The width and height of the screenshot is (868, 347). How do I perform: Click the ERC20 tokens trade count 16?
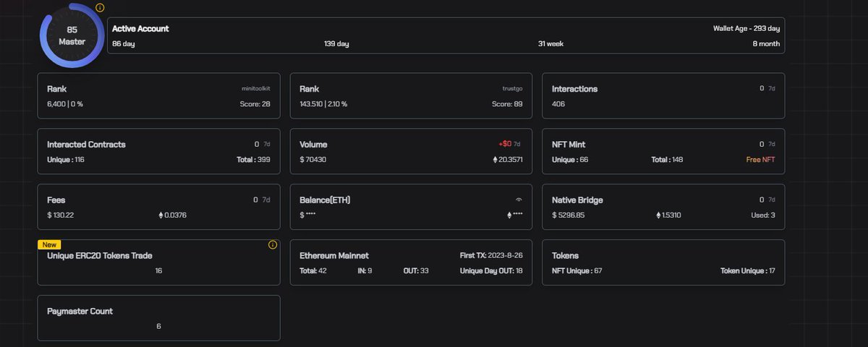[158, 270]
